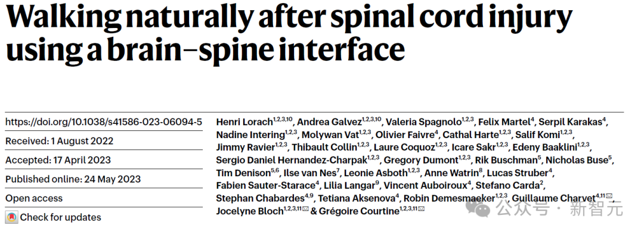The image size is (644, 234).
Task: Click the Received 1 August 2022 line
Action: [x=59, y=141]
